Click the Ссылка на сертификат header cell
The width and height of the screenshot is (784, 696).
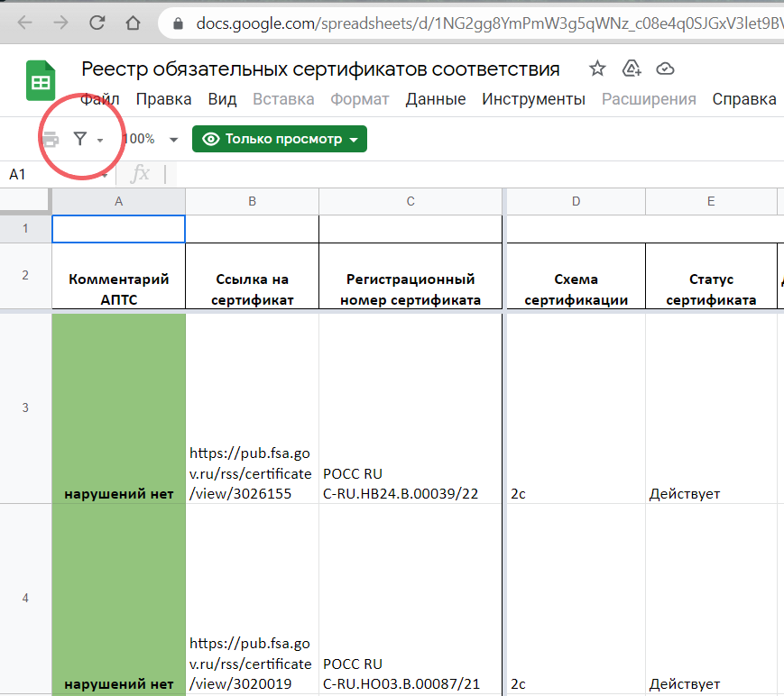[x=252, y=276]
